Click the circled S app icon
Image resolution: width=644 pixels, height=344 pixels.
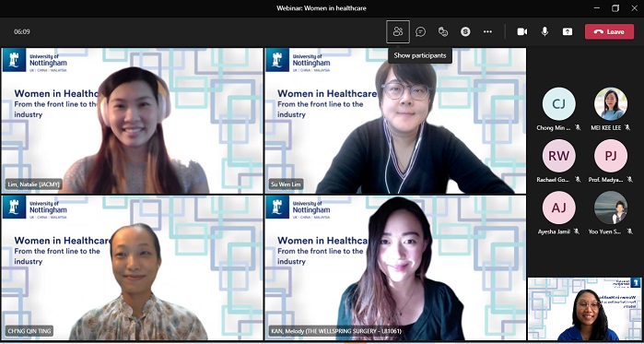click(465, 31)
